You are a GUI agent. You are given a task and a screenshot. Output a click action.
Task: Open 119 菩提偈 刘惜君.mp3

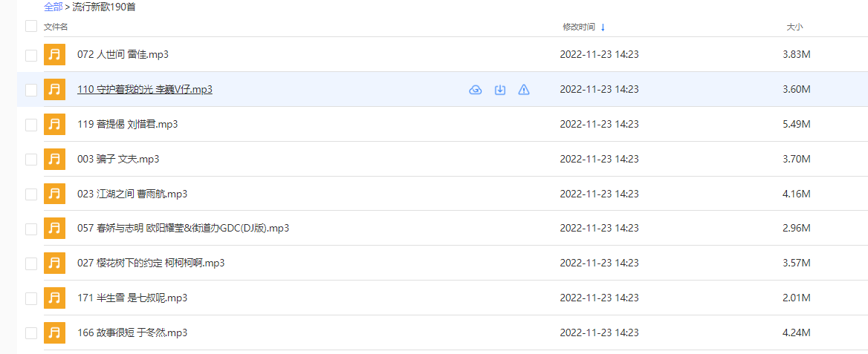pos(127,125)
